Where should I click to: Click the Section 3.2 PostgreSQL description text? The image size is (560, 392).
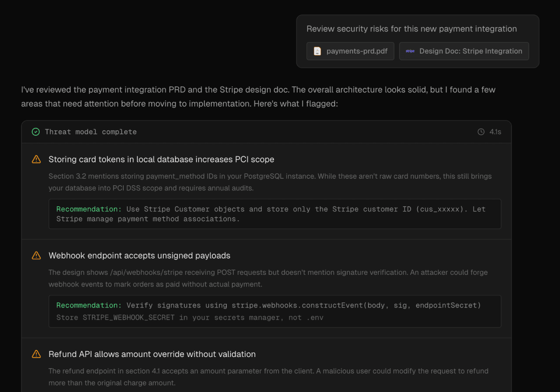270,182
